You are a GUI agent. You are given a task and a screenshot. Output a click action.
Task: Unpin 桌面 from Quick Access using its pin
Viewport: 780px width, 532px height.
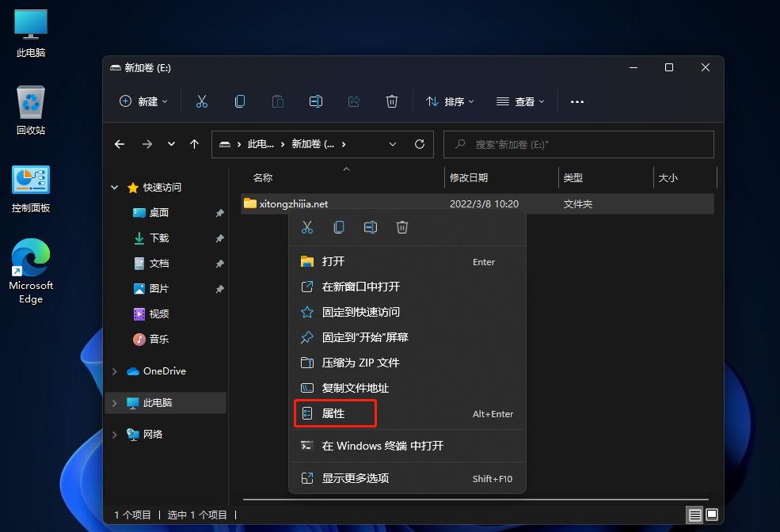pos(219,212)
